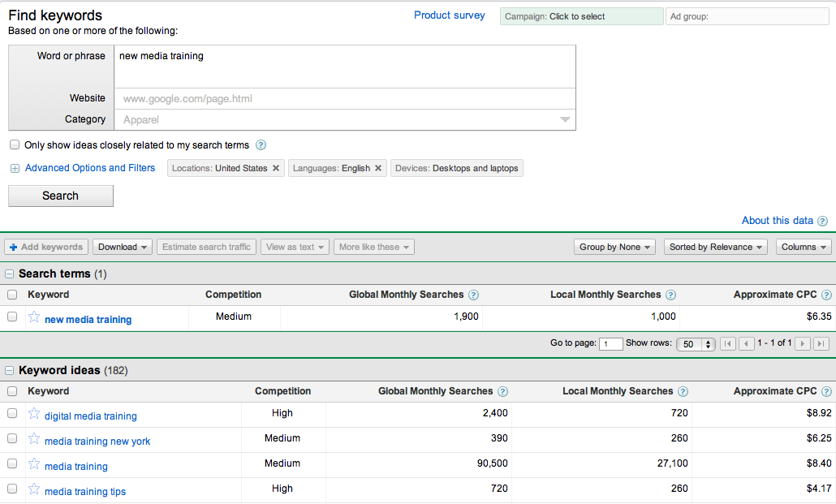The image size is (836, 504).
Task: Open help icon next to About this data
Action: (x=823, y=221)
